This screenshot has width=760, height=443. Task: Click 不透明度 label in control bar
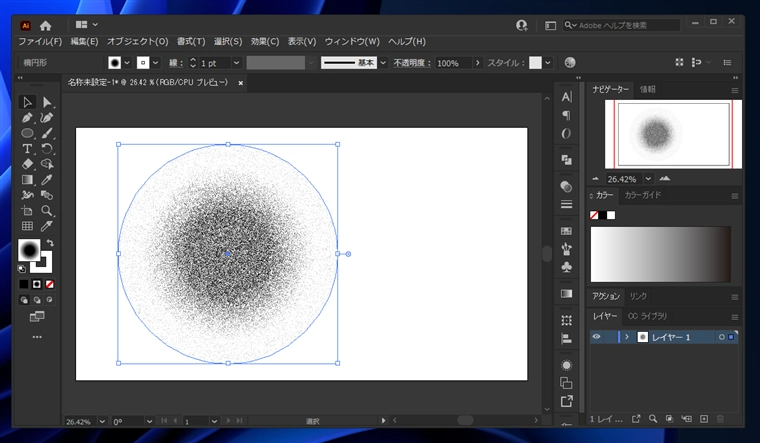pyautogui.click(x=412, y=63)
